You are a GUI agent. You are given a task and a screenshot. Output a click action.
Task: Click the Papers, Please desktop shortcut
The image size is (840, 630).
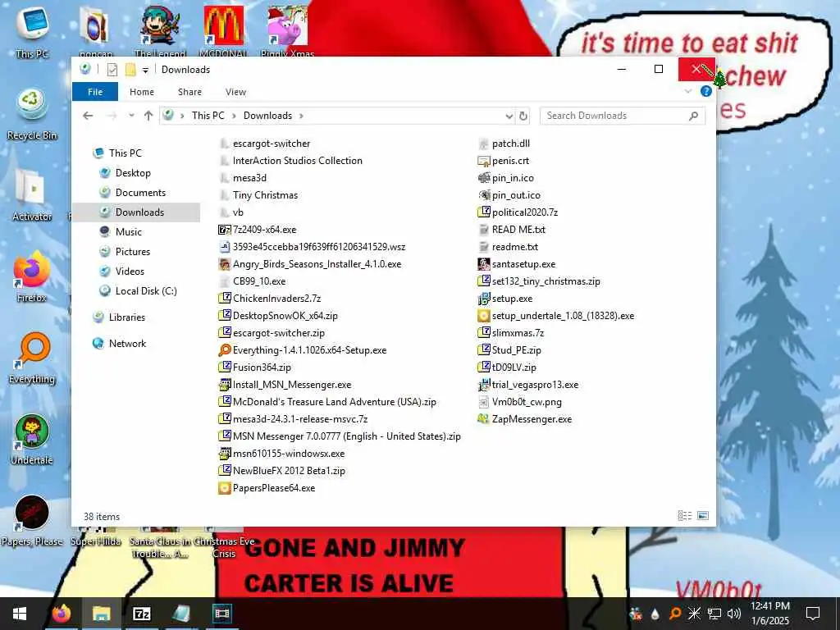pyautogui.click(x=32, y=521)
